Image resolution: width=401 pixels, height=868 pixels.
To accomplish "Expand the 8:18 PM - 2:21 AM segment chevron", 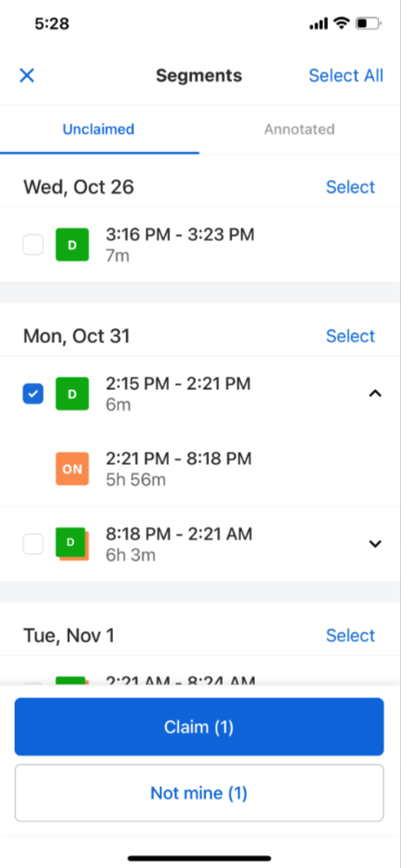I will coord(375,544).
